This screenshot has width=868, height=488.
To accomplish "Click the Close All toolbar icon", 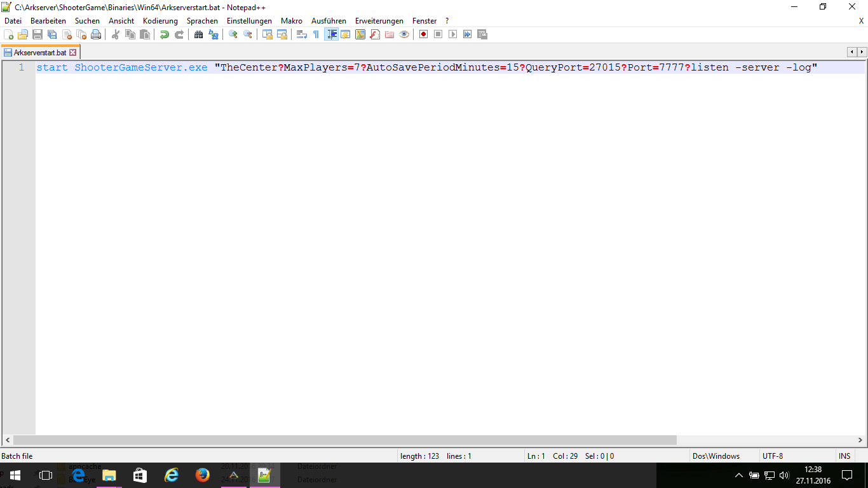I will [x=81, y=34].
